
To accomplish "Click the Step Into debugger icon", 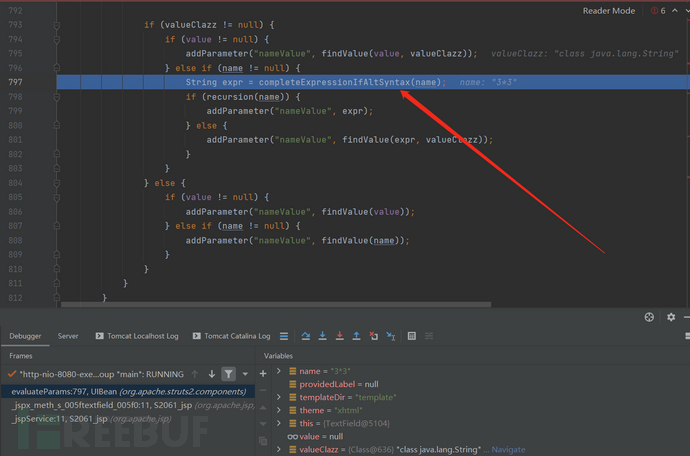I will coord(324,336).
